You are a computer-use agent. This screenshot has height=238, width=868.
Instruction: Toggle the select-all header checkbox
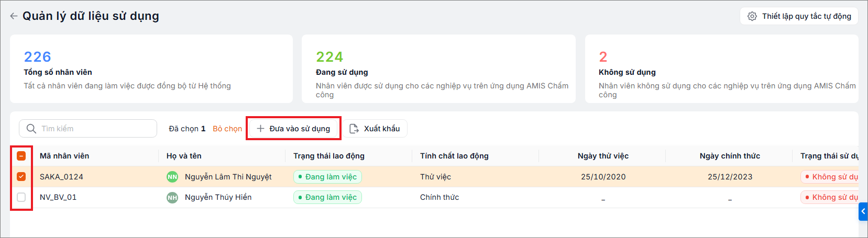pyautogui.click(x=21, y=156)
